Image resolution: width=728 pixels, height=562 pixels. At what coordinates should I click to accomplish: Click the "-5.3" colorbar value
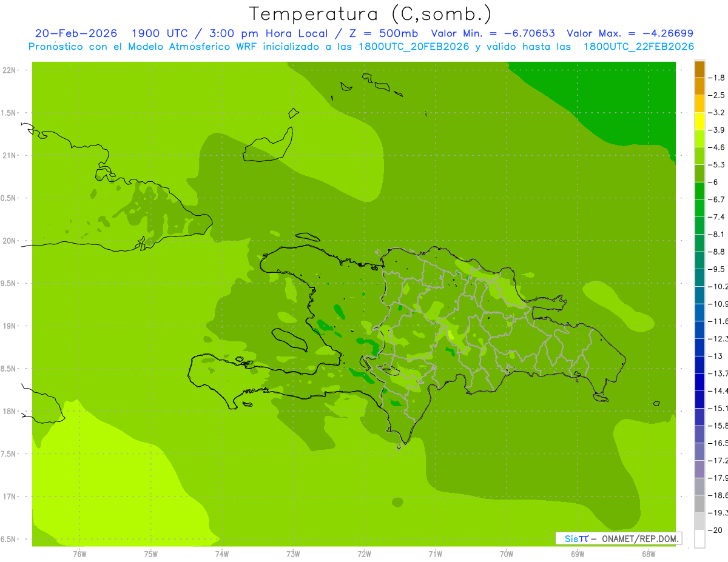[717, 164]
